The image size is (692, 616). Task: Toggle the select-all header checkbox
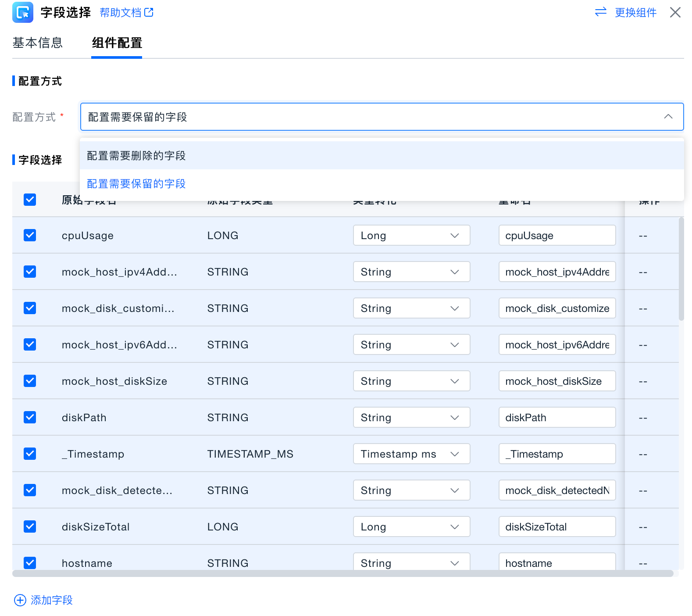coord(30,200)
